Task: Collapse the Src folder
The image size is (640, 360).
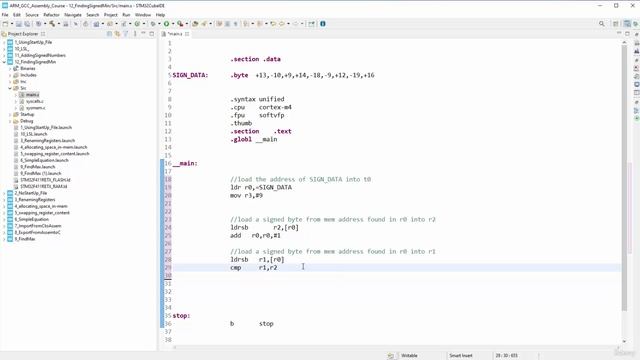Action: click(x=10, y=88)
